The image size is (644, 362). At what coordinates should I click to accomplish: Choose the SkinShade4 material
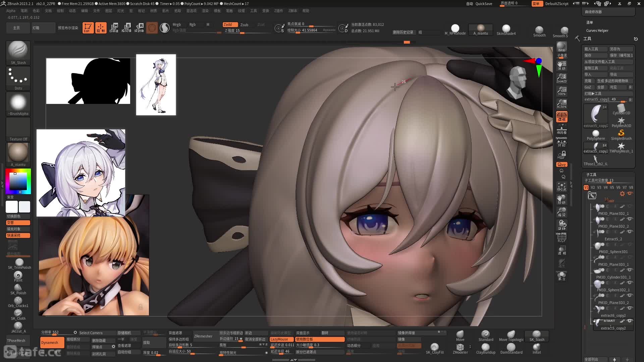(x=506, y=30)
